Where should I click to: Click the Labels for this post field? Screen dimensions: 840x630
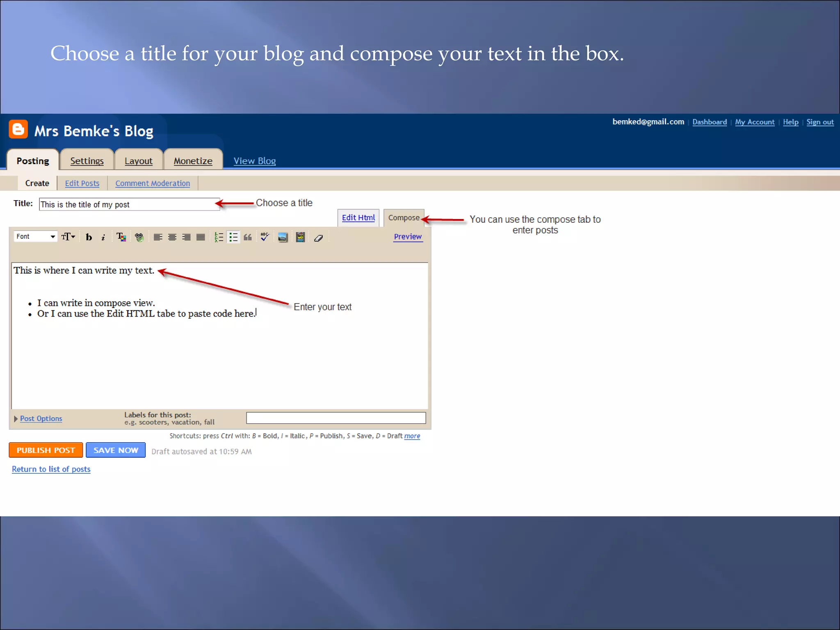coord(336,418)
